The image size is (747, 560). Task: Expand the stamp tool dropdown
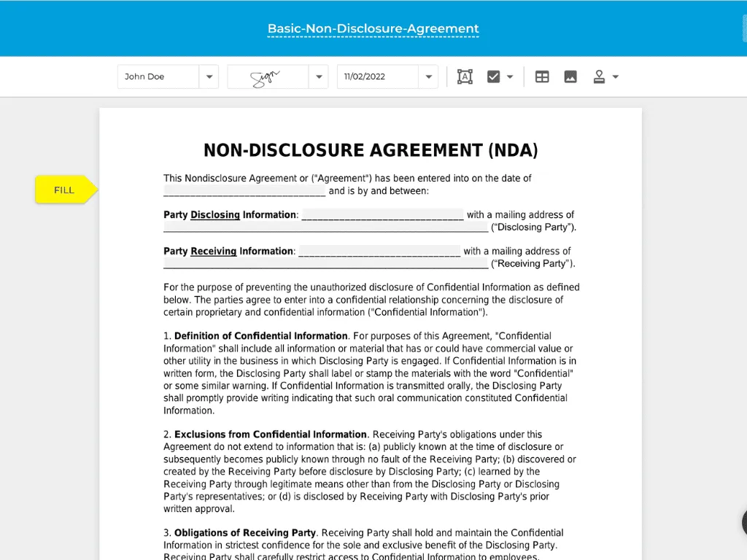(x=615, y=76)
